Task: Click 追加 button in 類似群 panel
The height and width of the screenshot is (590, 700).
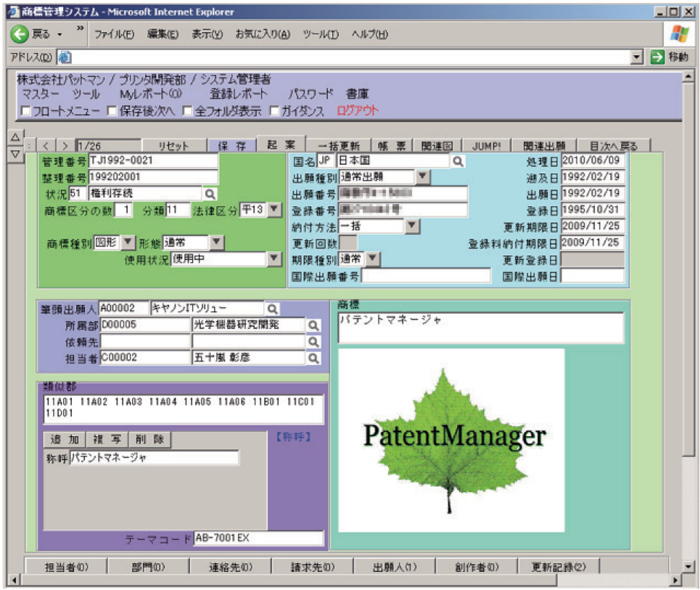Action: 65,440
